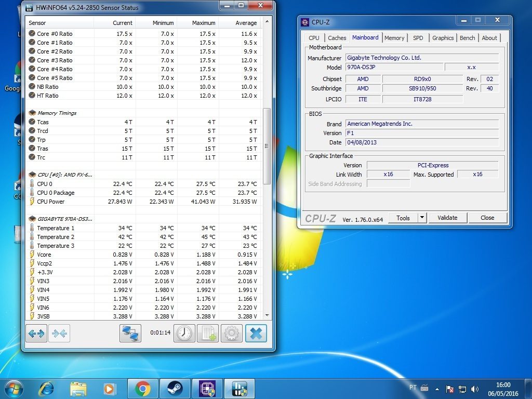532x399 pixels.
Task: Click the Gigabyte Technology manufacturer field
Action: pyautogui.click(x=422, y=58)
